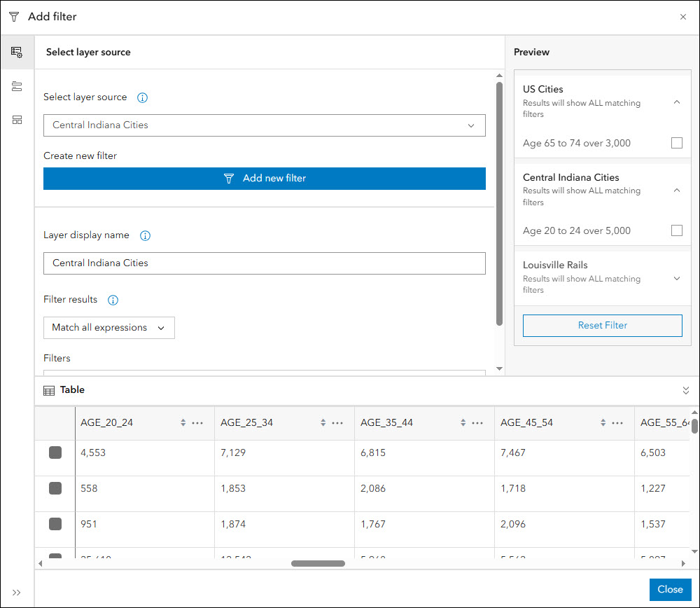Click the Layer display name text field
The width and height of the screenshot is (700, 608).
(264, 263)
